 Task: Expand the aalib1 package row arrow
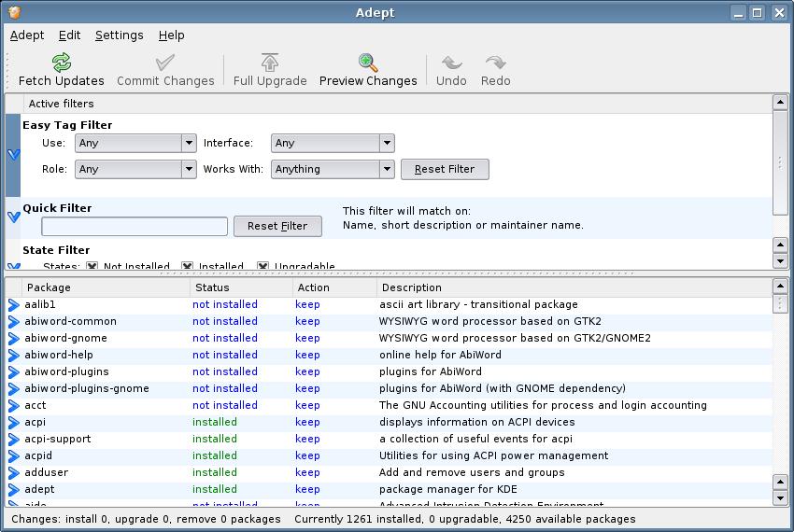click(14, 304)
